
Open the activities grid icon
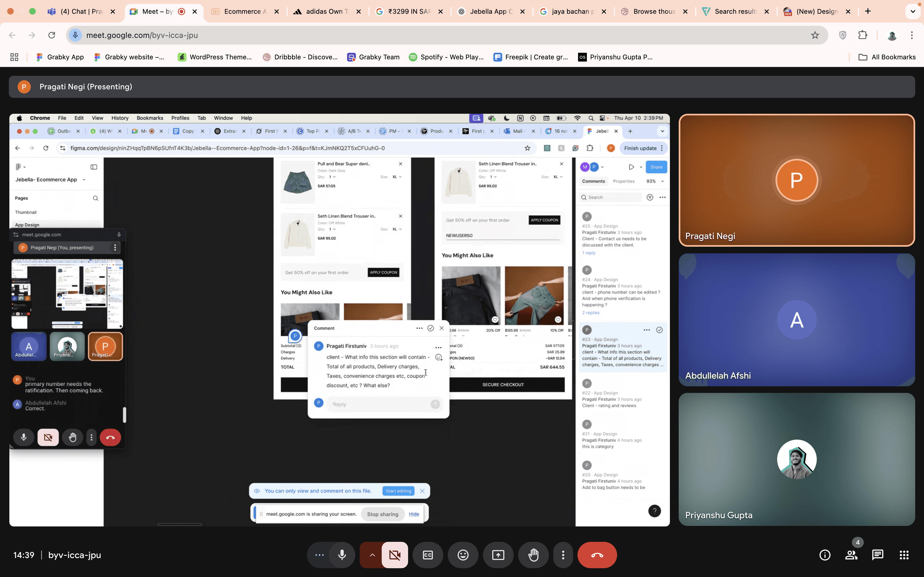pos(904,555)
